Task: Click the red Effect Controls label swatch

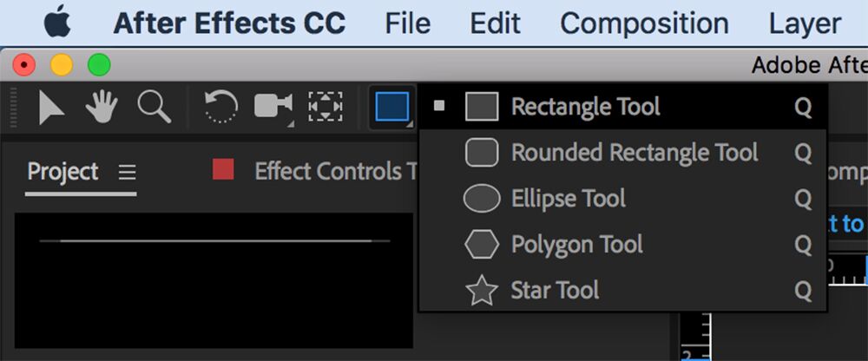Action: 223,170
